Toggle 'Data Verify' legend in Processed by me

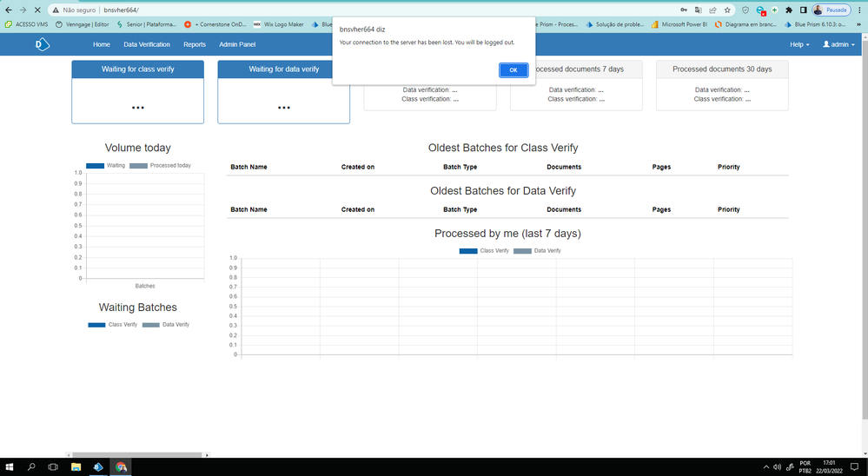point(537,251)
